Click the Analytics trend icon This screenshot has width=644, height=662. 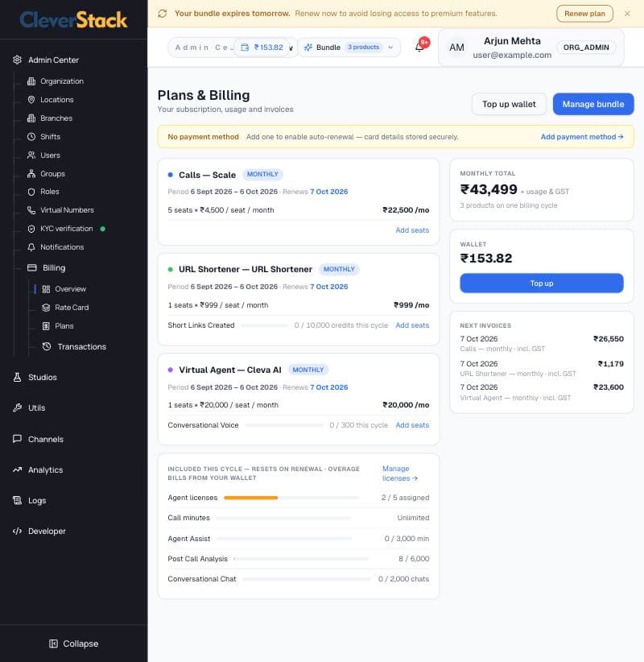pyautogui.click(x=17, y=470)
